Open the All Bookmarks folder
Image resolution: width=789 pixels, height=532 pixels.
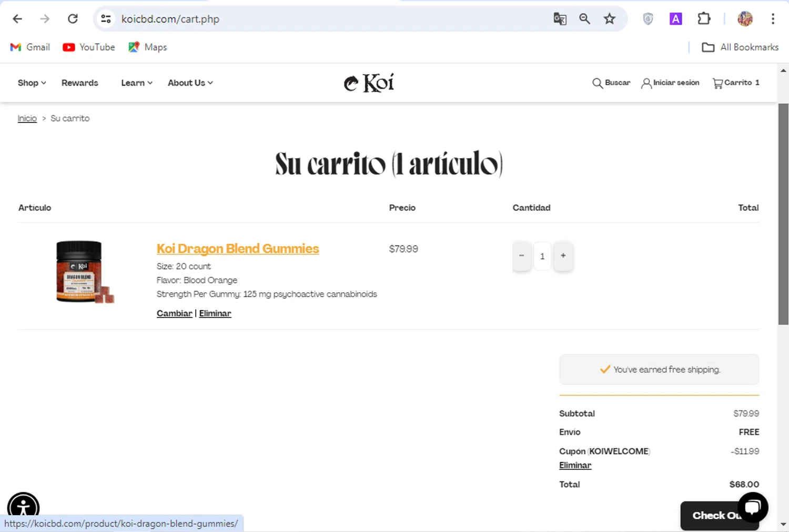click(740, 47)
